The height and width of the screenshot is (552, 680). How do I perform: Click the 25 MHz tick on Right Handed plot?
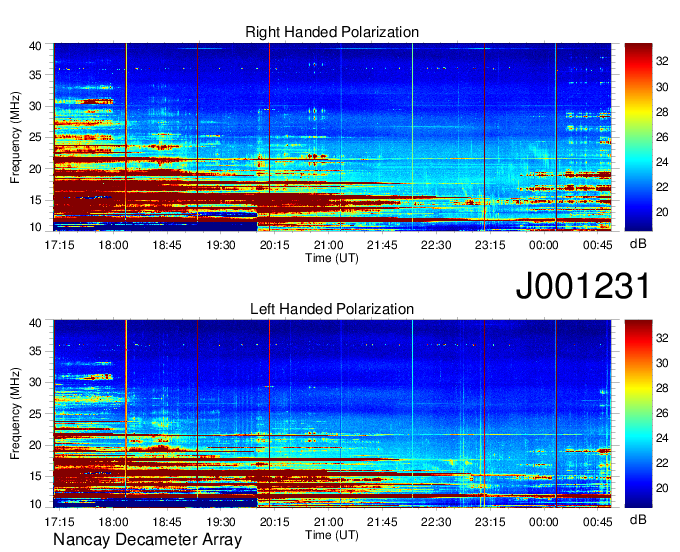pyautogui.click(x=36, y=138)
